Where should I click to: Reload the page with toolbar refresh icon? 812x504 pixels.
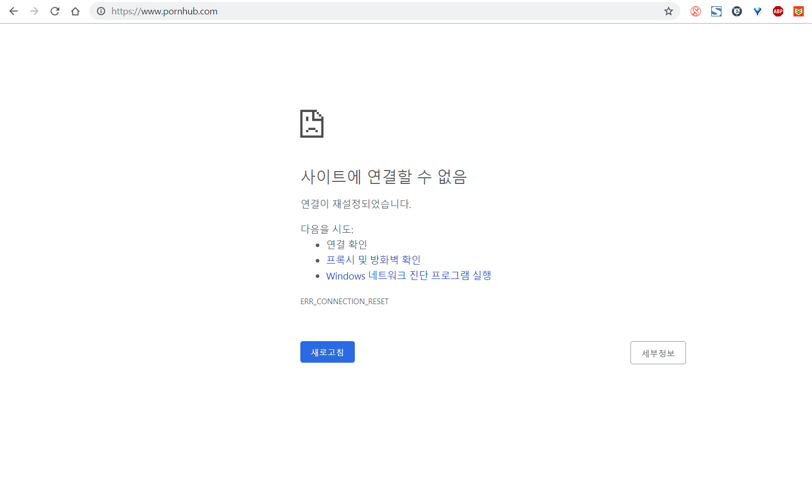pos(55,11)
